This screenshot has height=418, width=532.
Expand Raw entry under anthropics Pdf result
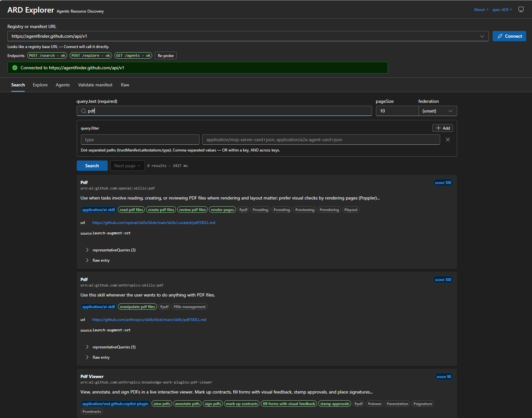point(98,357)
